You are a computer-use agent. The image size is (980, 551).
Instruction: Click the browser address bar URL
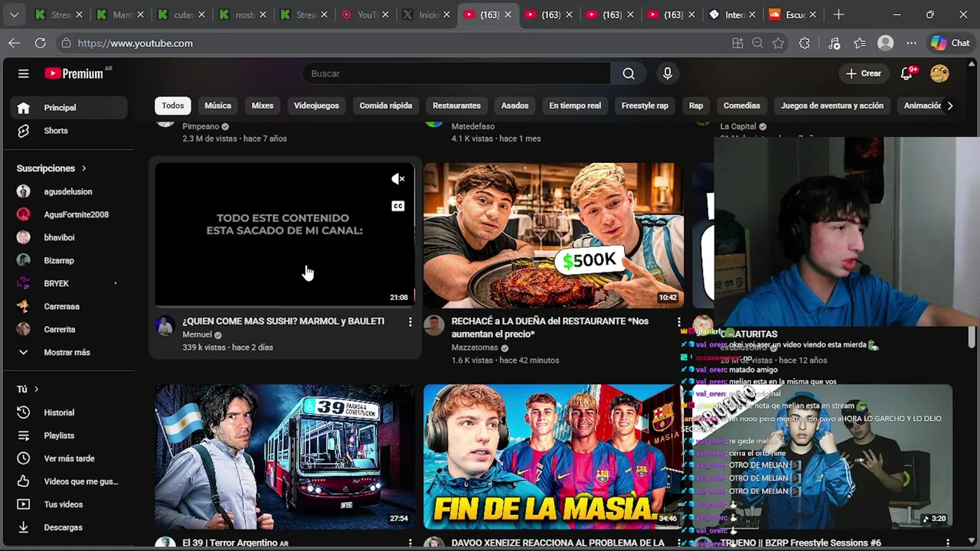pyautogui.click(x=136, y=44)
